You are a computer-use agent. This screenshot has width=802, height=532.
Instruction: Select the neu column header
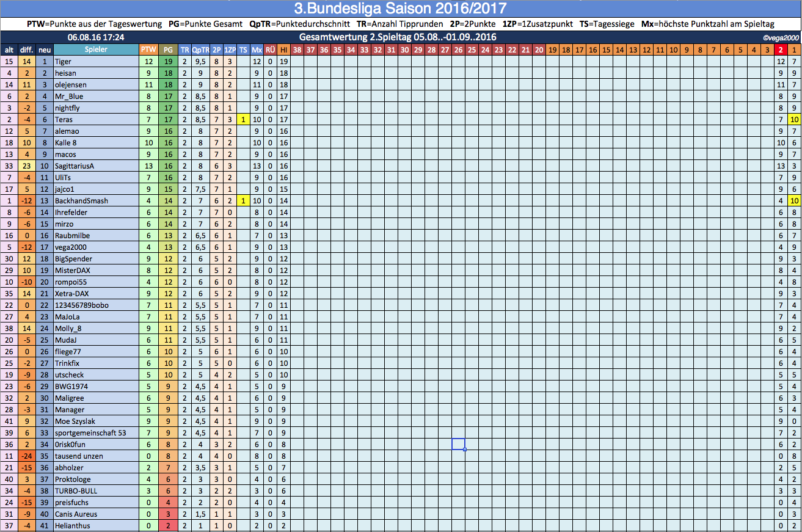[x=45, y=49]
